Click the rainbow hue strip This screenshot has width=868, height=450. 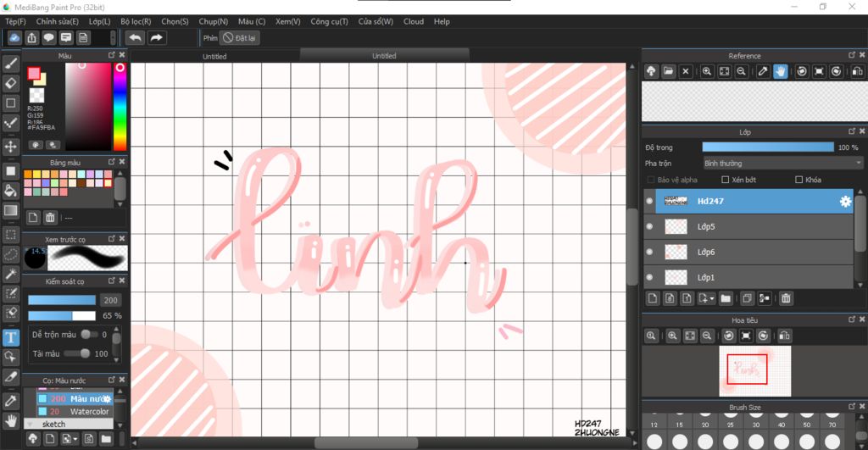[120, 106]
